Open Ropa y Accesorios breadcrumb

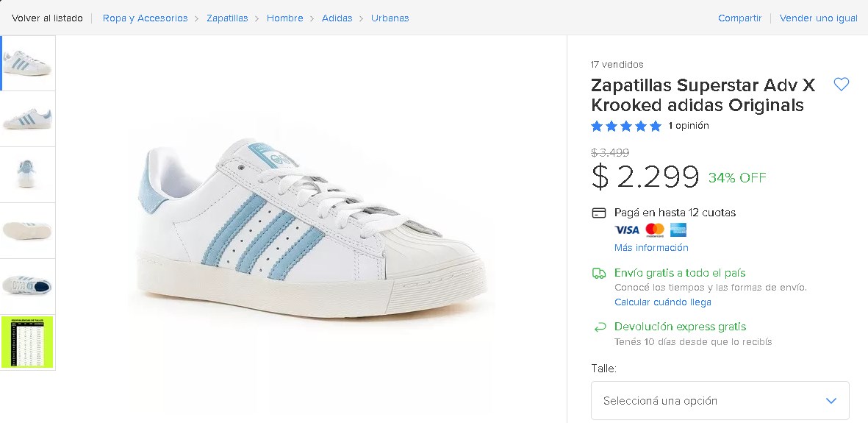coord(145,18)
